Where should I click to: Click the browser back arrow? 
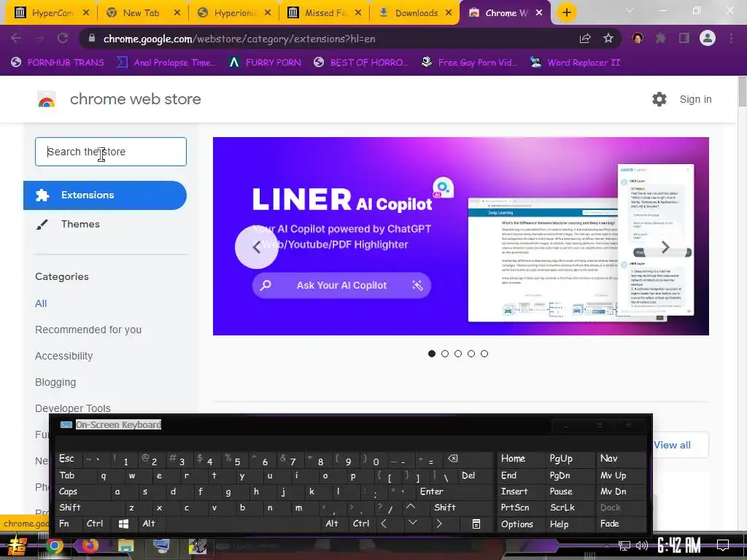(16, 38)
